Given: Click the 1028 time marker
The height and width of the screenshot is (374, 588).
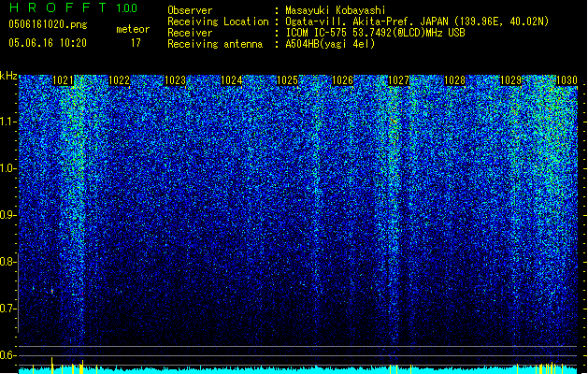Looking at the screenshot, I should click(x=454, y=80).
